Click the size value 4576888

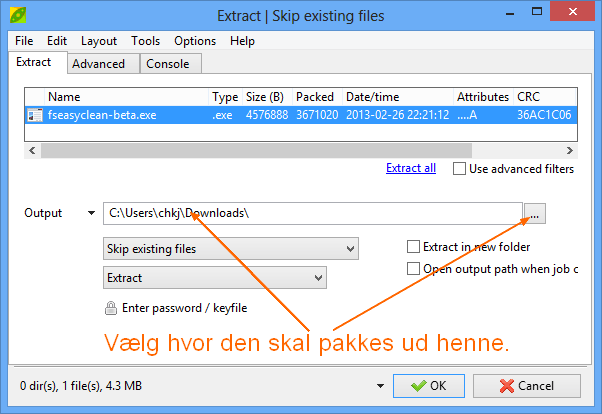tap(267, 115)
